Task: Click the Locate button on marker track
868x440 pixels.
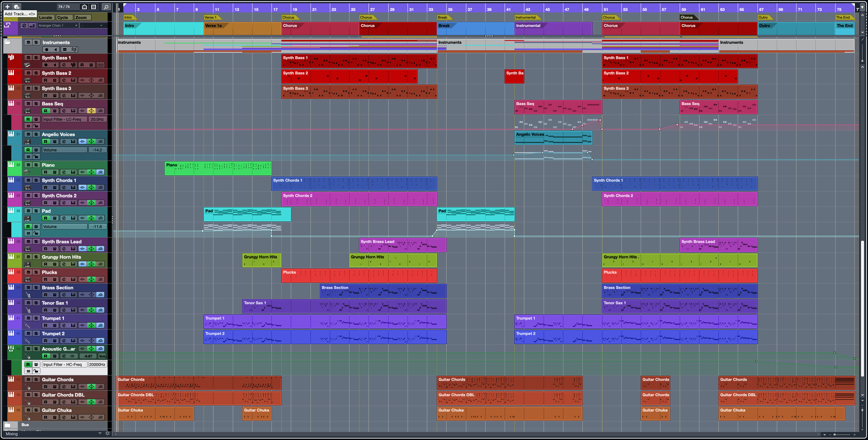Action: (x=46, y=18)
